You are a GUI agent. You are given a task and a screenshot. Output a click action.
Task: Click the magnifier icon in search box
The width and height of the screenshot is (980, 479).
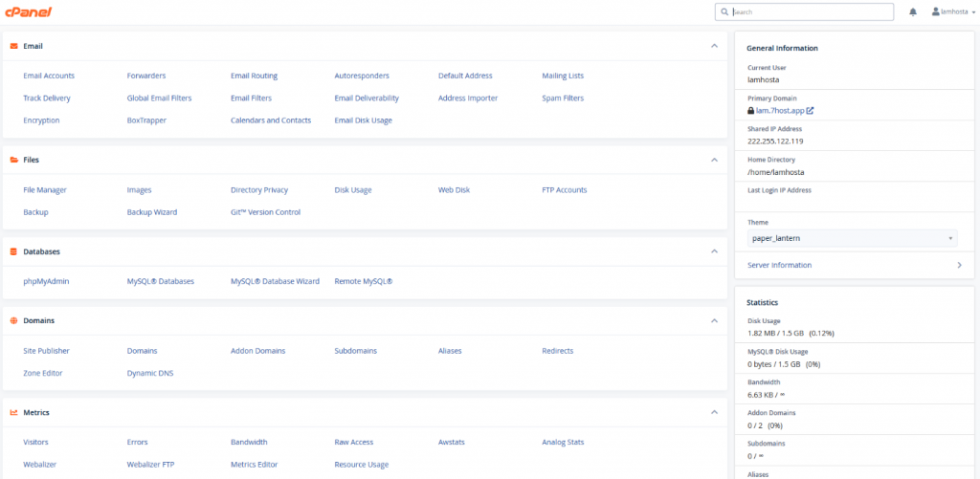(x=724, y=11)
